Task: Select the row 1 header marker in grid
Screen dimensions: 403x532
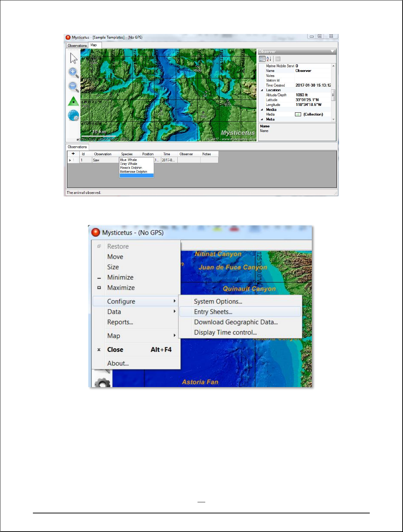Action: [73, 160]
